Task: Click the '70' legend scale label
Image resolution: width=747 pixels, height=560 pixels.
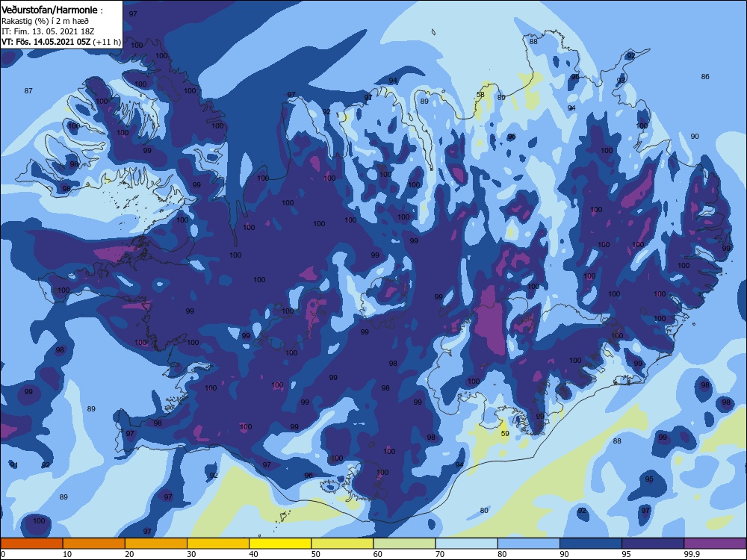Action: point(440,554)
